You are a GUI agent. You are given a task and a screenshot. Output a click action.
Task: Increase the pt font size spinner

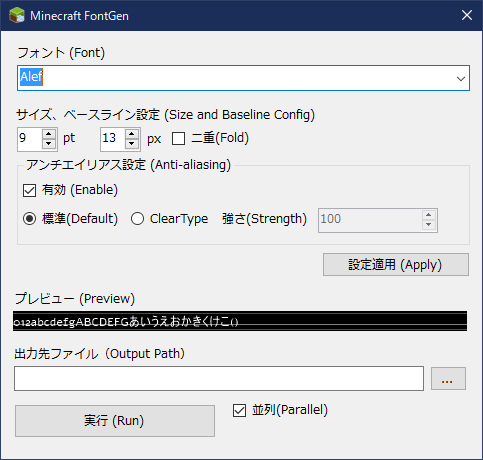pyautogui.click(x=49, y=134)
